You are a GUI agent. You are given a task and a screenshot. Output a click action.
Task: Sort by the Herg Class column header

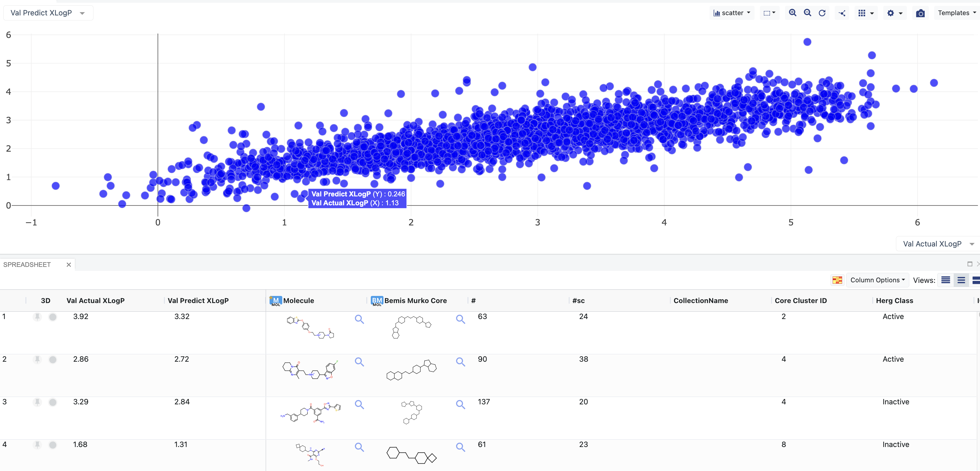point(894,301)
